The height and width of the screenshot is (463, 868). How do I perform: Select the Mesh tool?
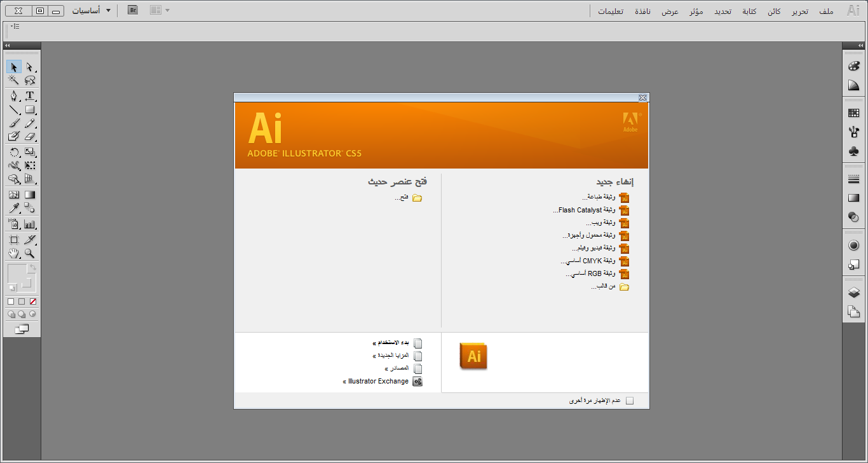pyautogui.click(x=14, y=195)
